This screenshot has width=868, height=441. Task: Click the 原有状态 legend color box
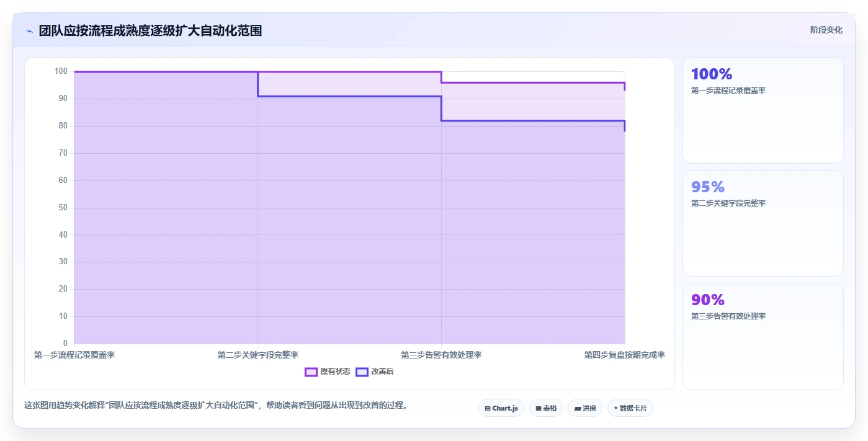coord(311,372)
